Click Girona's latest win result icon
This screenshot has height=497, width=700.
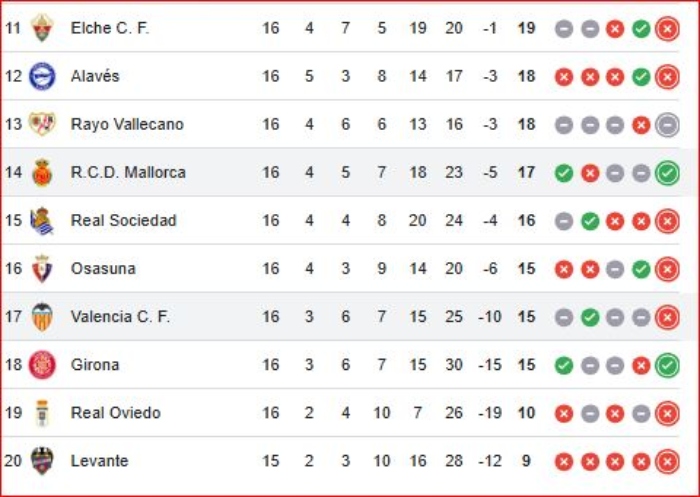tap(667, 365)
